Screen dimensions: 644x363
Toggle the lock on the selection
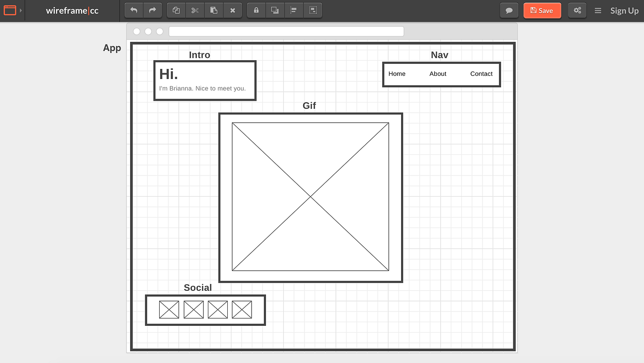click(x=256, y=10)
